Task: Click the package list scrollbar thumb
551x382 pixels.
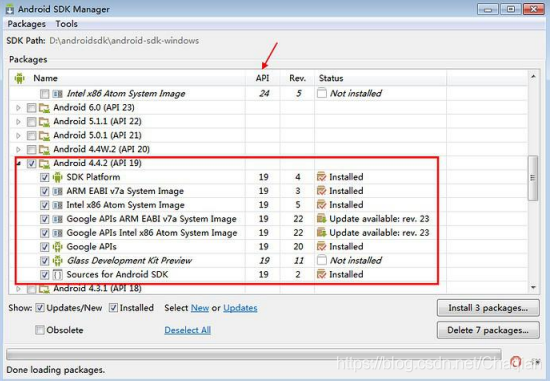Action: click(x=533, y=178)
